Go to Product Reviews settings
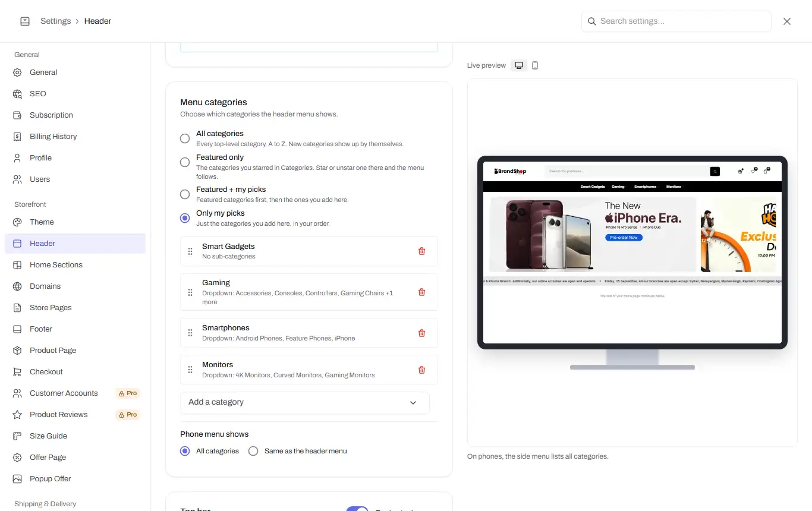 pyautogui.click(x=75, y=415)
